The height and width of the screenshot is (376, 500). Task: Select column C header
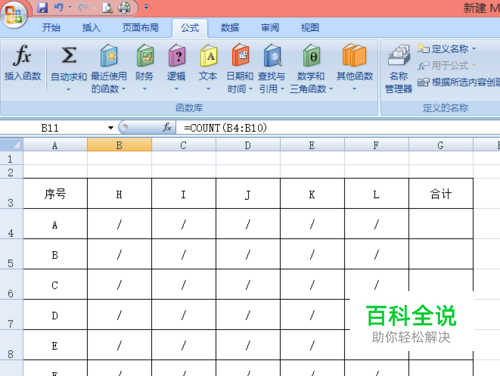[183, 145]
